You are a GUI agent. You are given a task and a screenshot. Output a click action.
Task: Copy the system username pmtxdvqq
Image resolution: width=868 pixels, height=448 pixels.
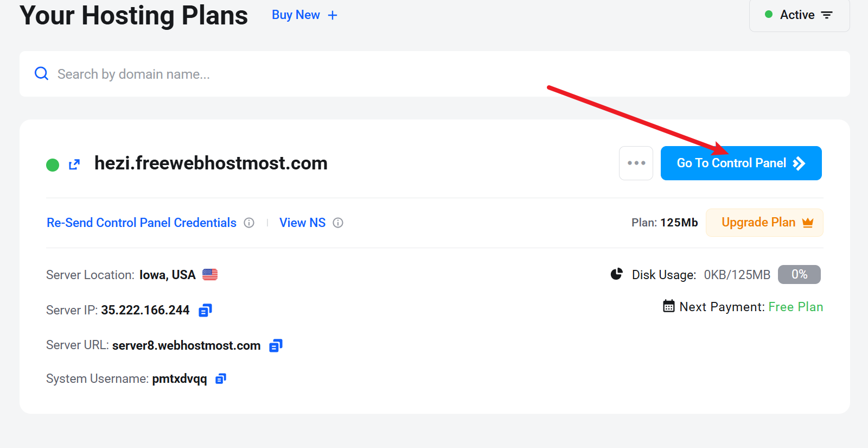(220, 378)
